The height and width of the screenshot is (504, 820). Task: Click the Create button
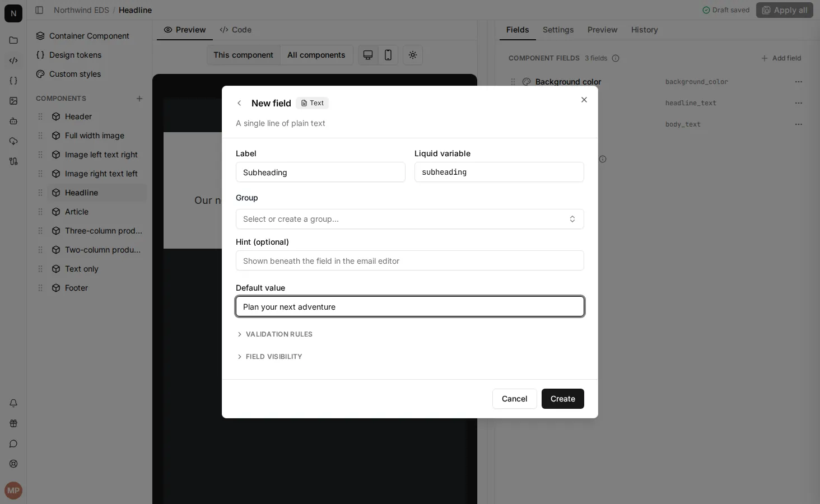[563, 399]
